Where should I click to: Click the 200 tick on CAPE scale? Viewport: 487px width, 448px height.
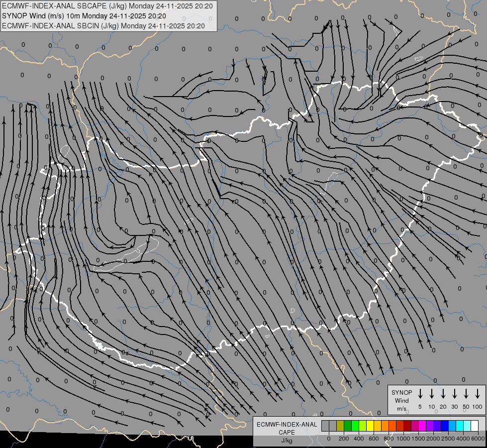click(x=344, y=439)
